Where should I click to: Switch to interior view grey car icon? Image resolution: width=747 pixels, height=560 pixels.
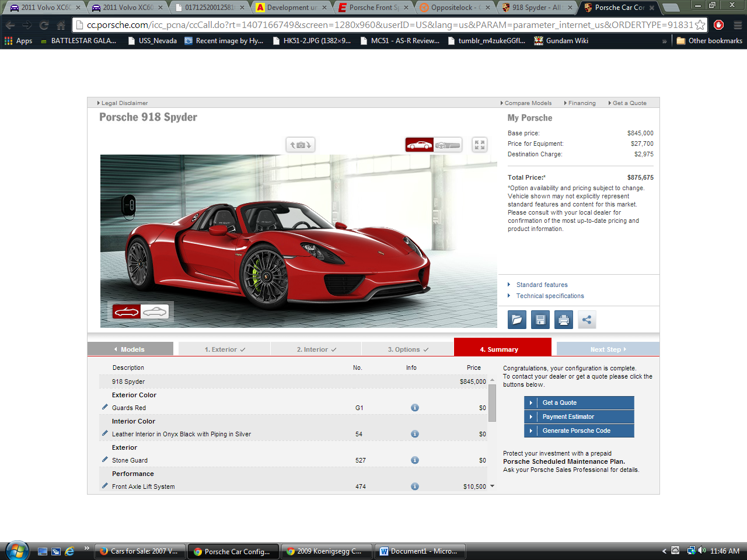click(x=448, y=145)
